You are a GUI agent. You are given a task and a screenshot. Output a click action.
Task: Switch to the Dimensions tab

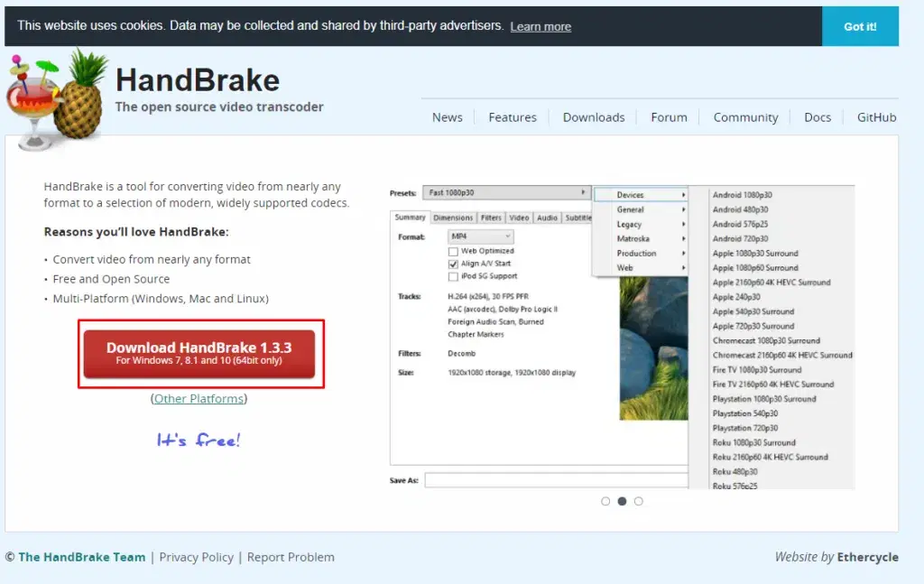(453, 218)
